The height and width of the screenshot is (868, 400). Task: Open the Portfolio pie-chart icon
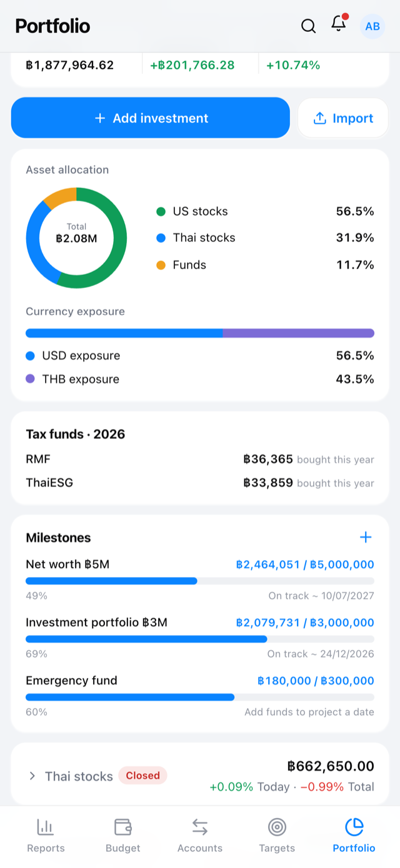354,827
